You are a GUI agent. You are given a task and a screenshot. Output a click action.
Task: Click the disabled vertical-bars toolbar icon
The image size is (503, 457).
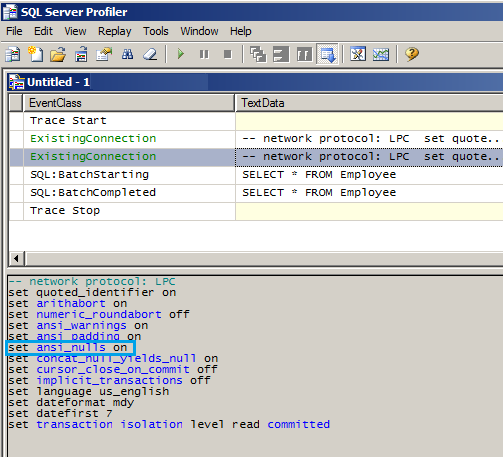point(304,54)
